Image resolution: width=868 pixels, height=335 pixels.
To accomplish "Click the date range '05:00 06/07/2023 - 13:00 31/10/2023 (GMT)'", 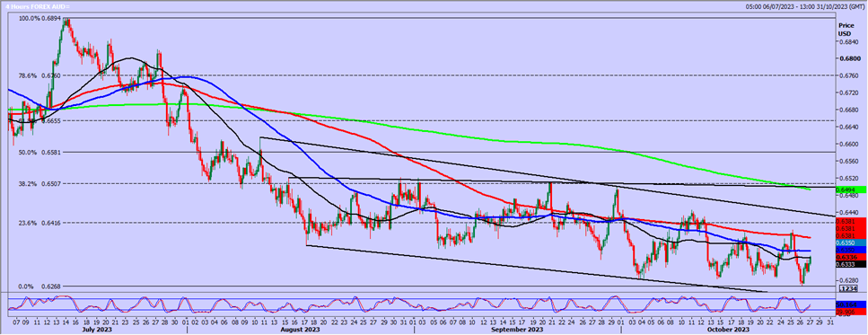I will 805,7.
